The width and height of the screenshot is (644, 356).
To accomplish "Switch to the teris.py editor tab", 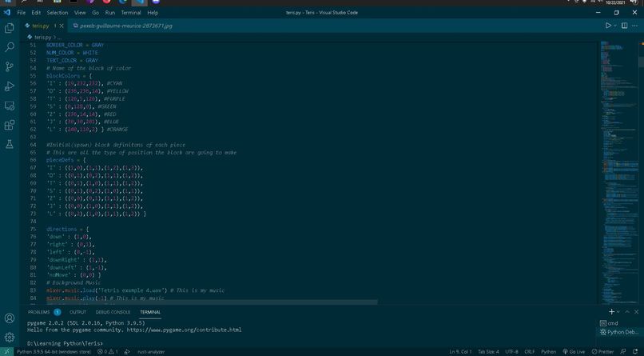I will point(45,26).
